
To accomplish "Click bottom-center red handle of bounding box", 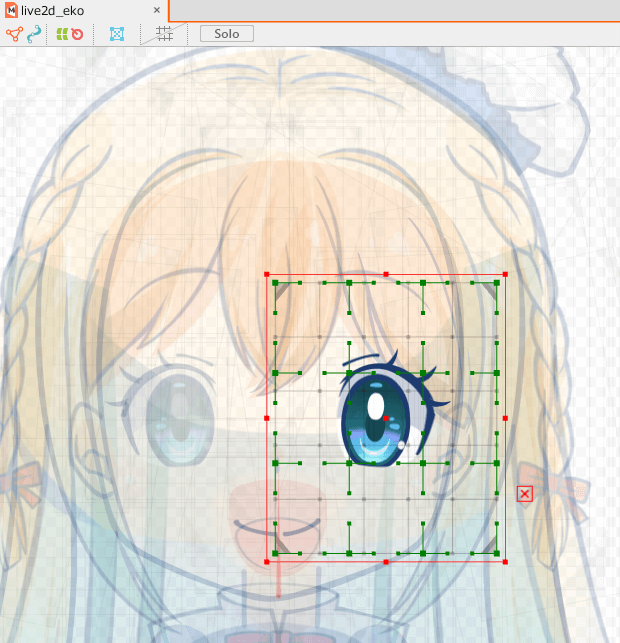I will [x=386, y=562].
